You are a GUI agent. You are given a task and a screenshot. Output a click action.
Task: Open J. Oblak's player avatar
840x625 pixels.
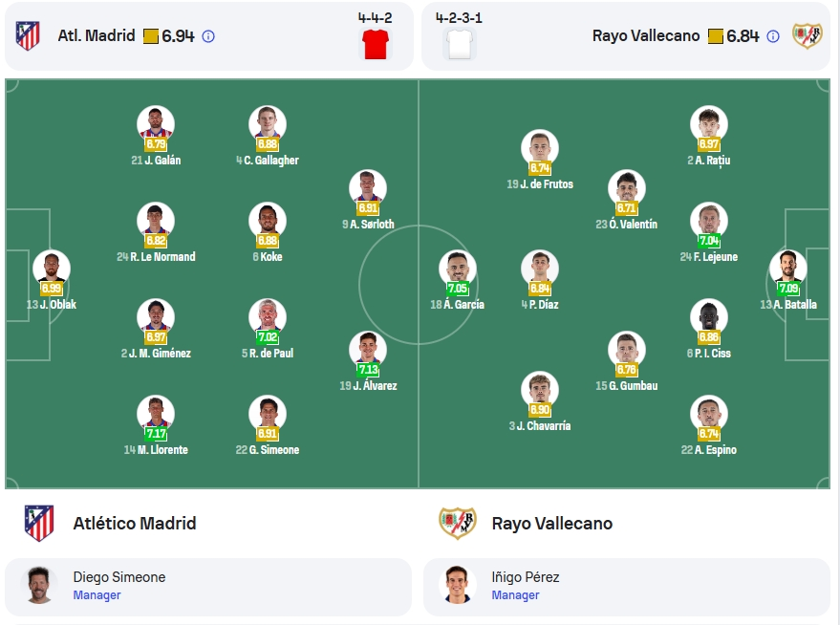pyautogui.click(x=52, y=267)
